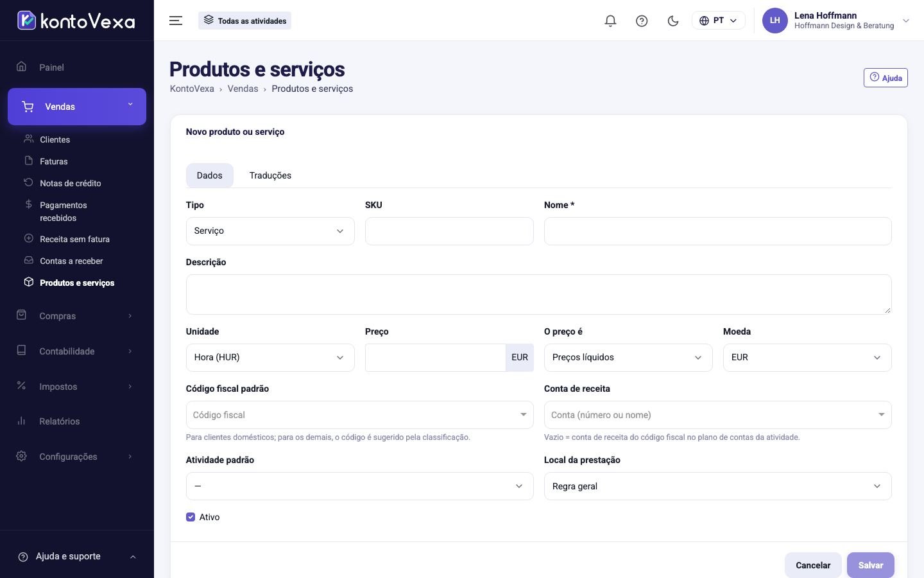Click the Configurações gear icon
The width and height of the screenshot is (924, 578).
tap(21, 456)
